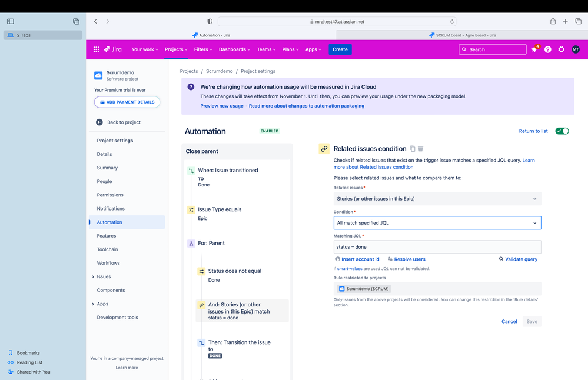Click the Issue Type equals condition icon

click(x=191, y=210)
